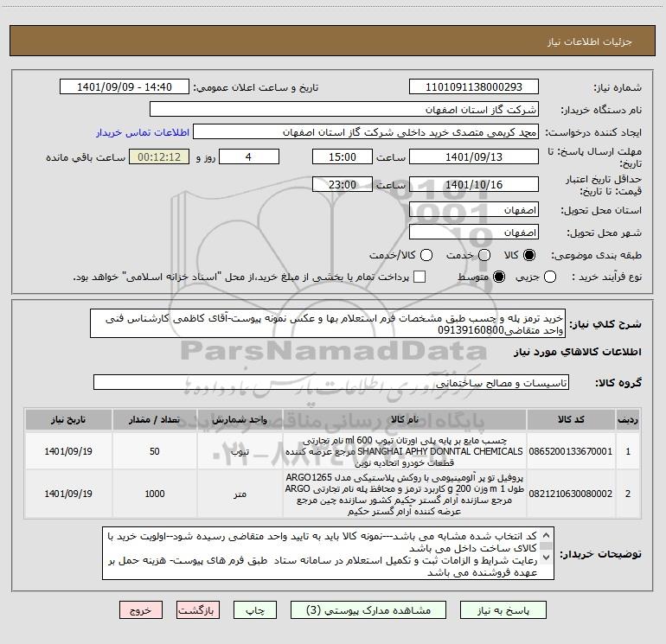Click the countdown timer 00:12:12

[x=159, y=156]
